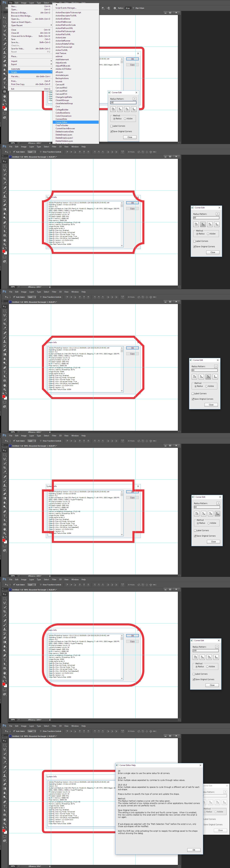Select Zoom tool in window showing Corner Editor Help

point(5,824)
